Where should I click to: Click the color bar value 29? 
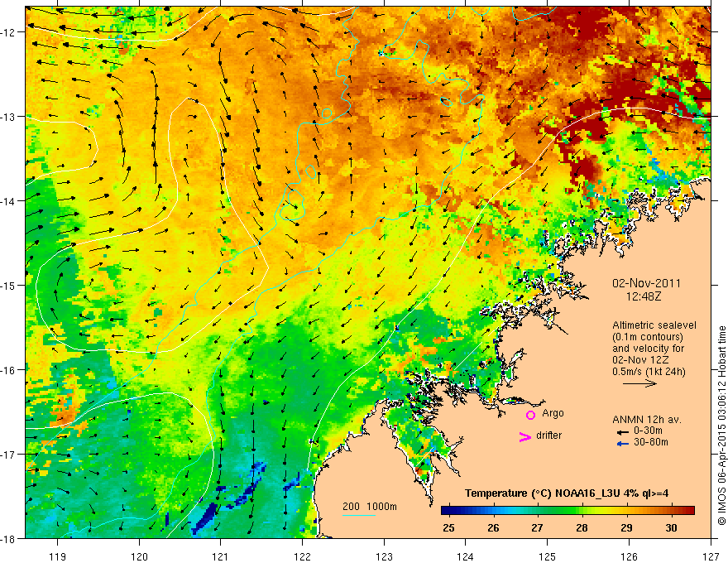click(x=626, y=527)
